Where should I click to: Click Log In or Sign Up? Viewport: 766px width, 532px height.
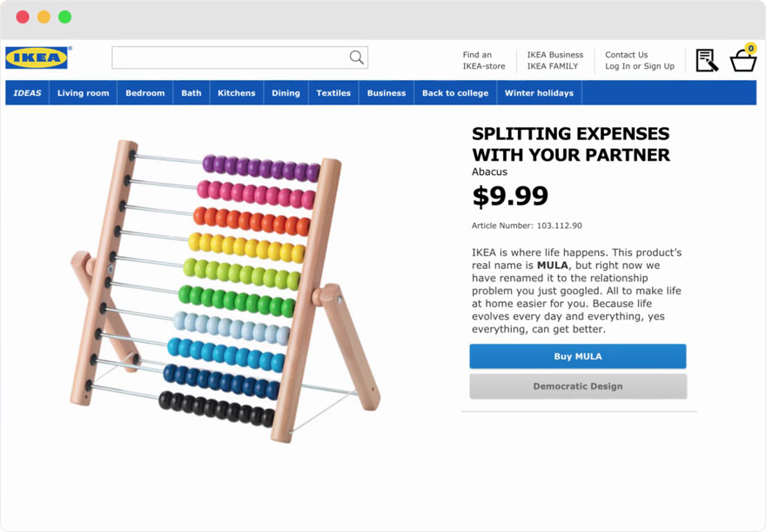click(639, 66)
